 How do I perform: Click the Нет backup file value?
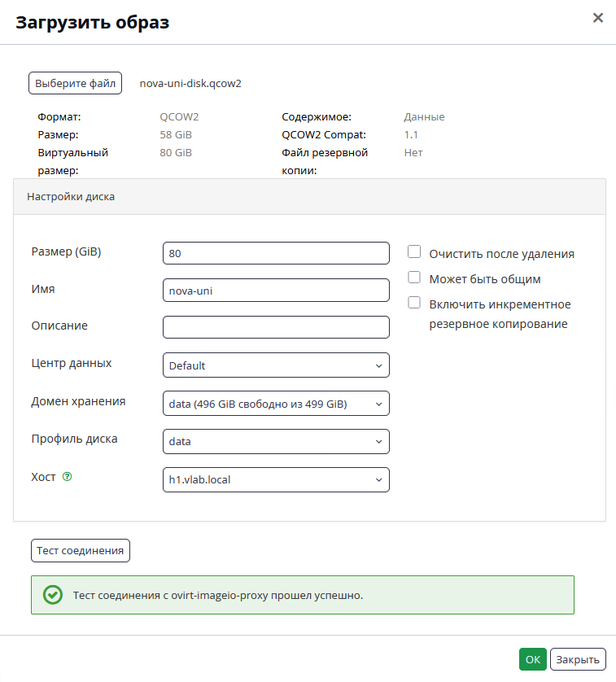pos(413,152)
